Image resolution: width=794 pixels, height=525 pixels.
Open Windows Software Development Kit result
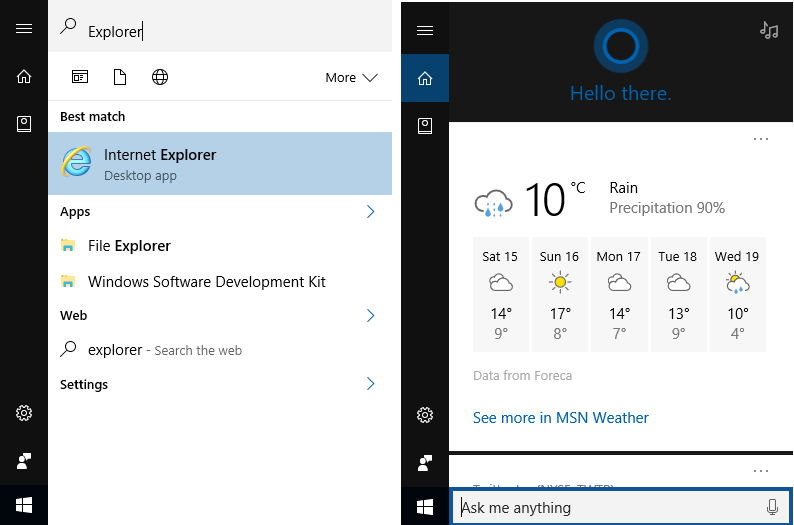tap(220, 281)
